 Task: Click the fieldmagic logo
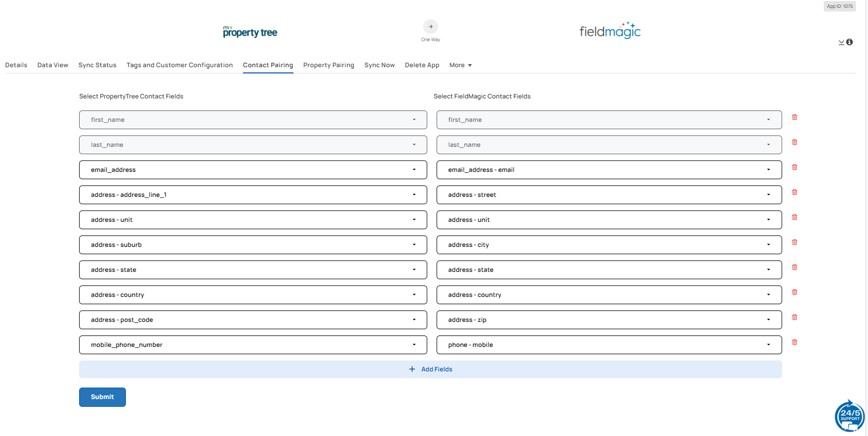pyautogui.click(x=610, y=30)
